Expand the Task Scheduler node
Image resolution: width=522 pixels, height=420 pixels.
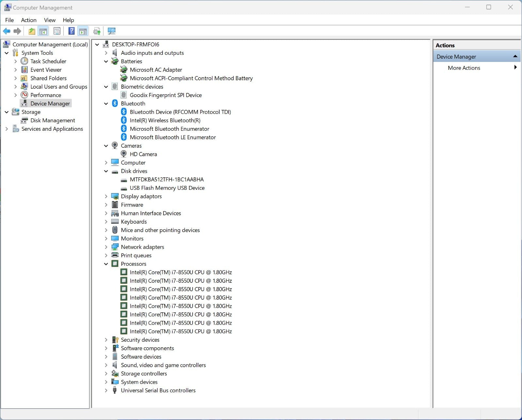[x=15, y=61]
